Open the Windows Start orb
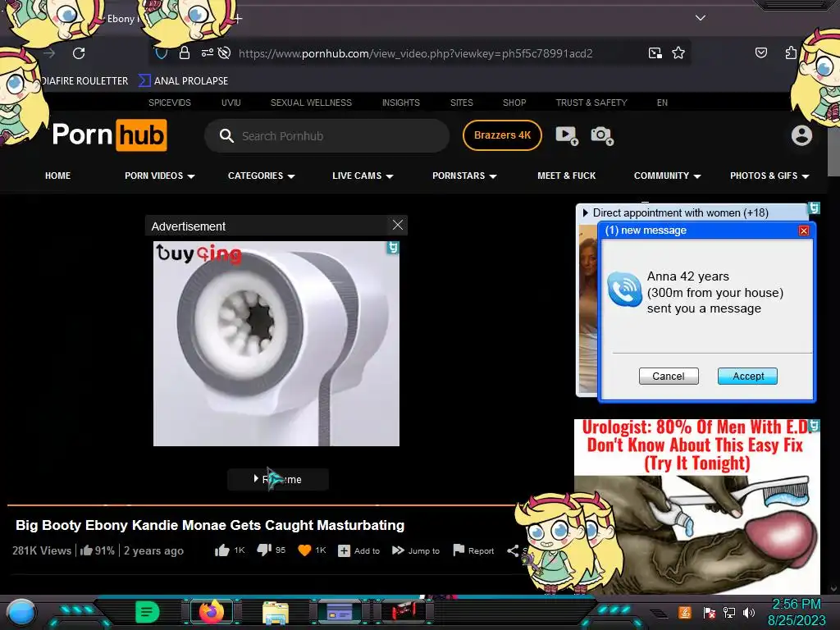This screenshot has height=630, width=840. click(21, 613)
